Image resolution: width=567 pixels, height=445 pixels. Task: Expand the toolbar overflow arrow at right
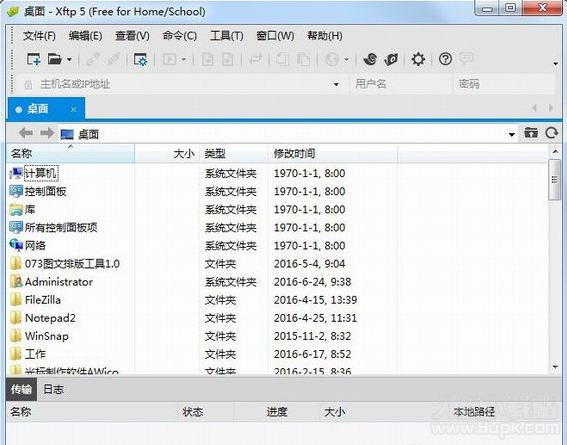tap(555, 64)
